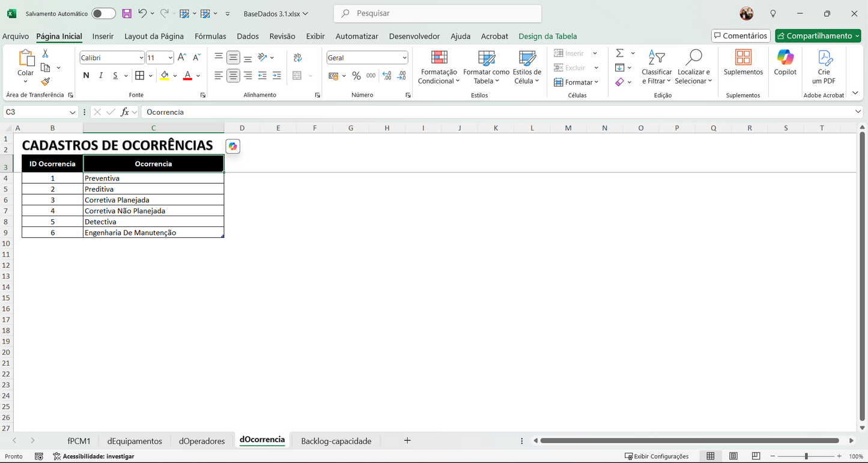This screenshot has width=868, height=463.
Task: Toggle the Salvamento Automático switch
Action: click(103, 13)
